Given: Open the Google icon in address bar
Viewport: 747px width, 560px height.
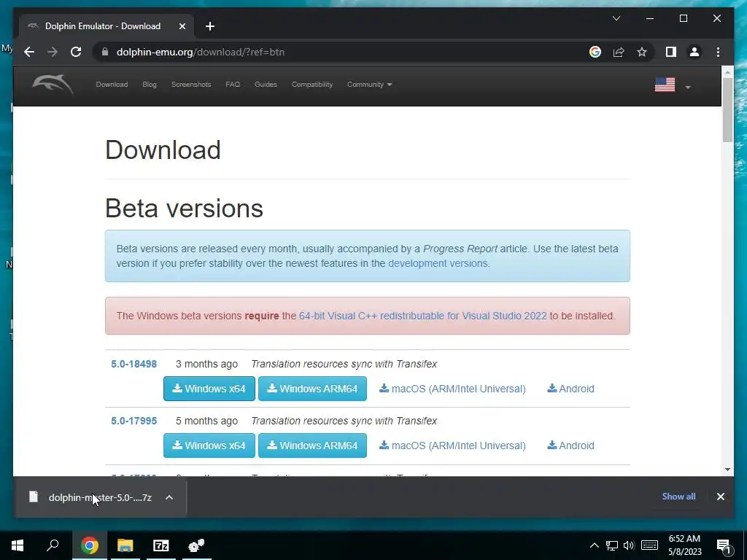Looking at the screenshot, I should pyautogui.click(x=595, y=52).
